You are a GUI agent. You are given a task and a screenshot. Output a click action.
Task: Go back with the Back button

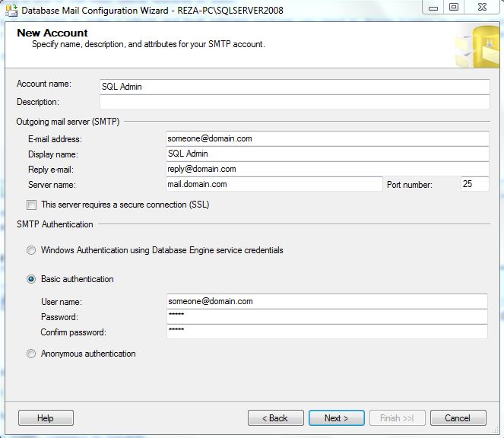pos(275,417)
